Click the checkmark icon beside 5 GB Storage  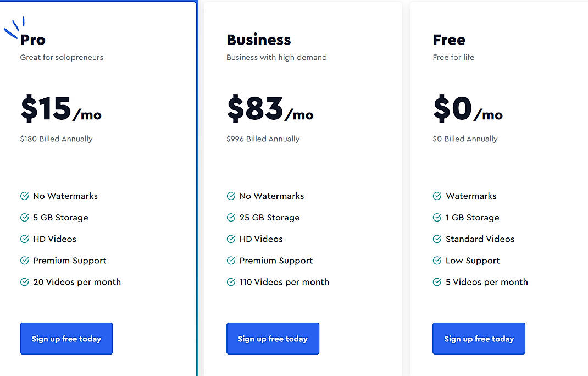(x=24, y=218)
